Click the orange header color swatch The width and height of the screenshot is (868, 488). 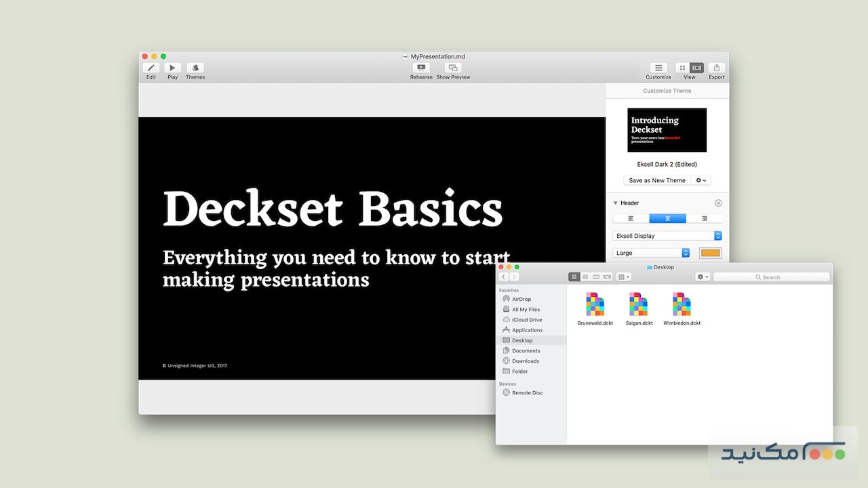click(x=710, y=253)
